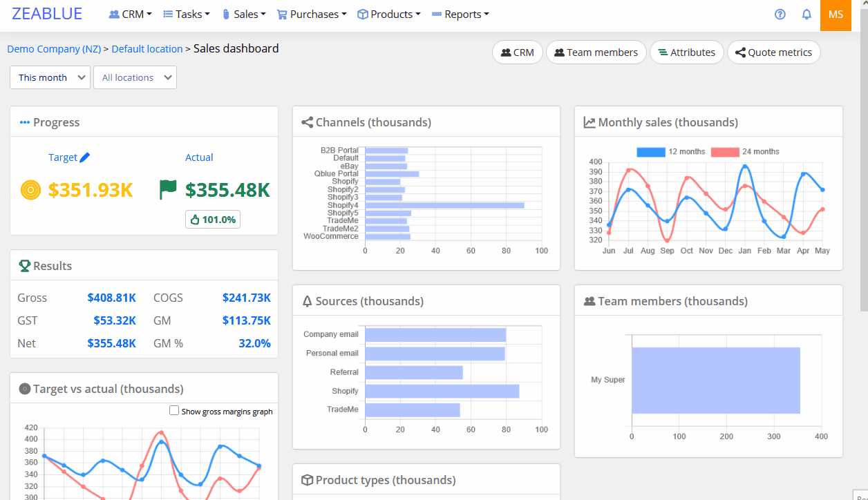Screen dimensions: 868x500
Task: Expand the This month period dropdown
Action: point(50,77)
